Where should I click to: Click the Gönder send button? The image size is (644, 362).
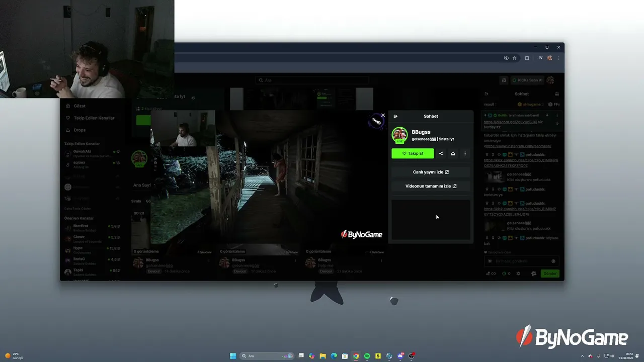(550, 274)
